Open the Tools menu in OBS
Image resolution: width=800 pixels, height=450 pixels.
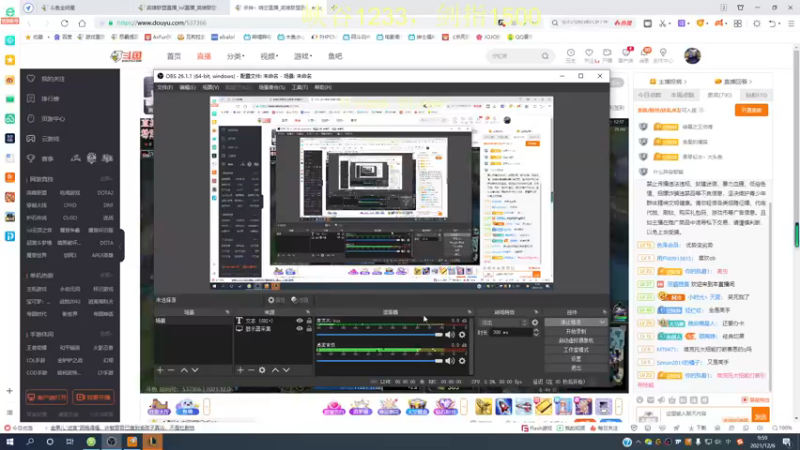click(x=299, y=88)
